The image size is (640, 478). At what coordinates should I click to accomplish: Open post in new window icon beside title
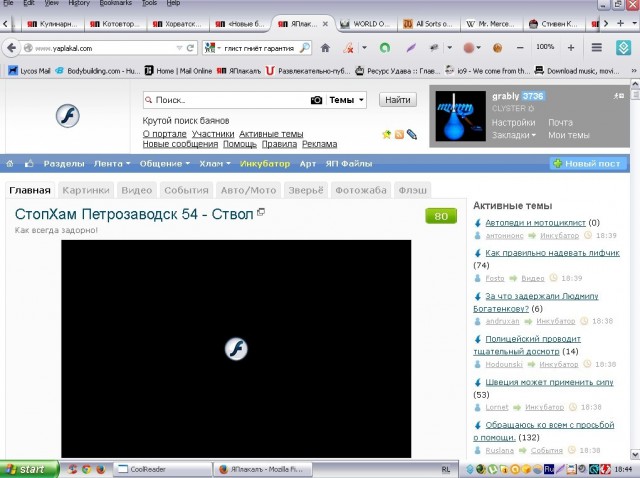[x=261, y=212]
